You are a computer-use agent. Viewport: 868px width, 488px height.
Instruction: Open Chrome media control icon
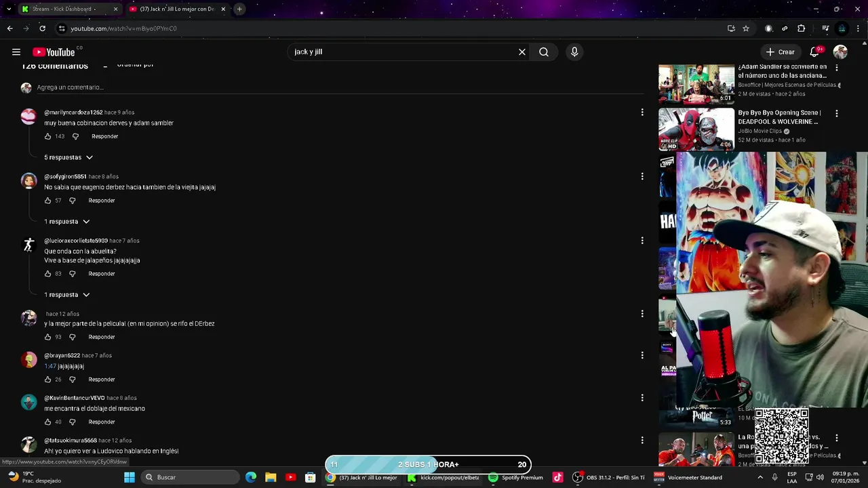pyautogui.click(x=825, y=28)
